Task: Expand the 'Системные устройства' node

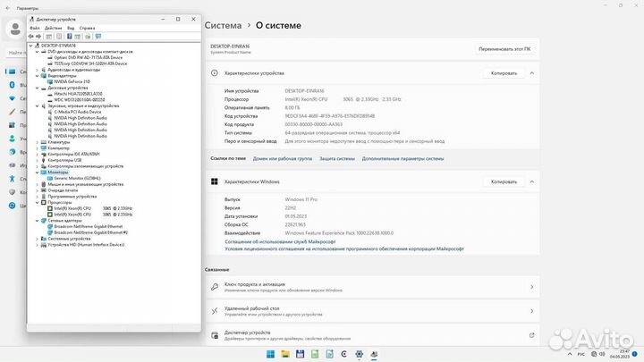Action: (x=37, y=239)
